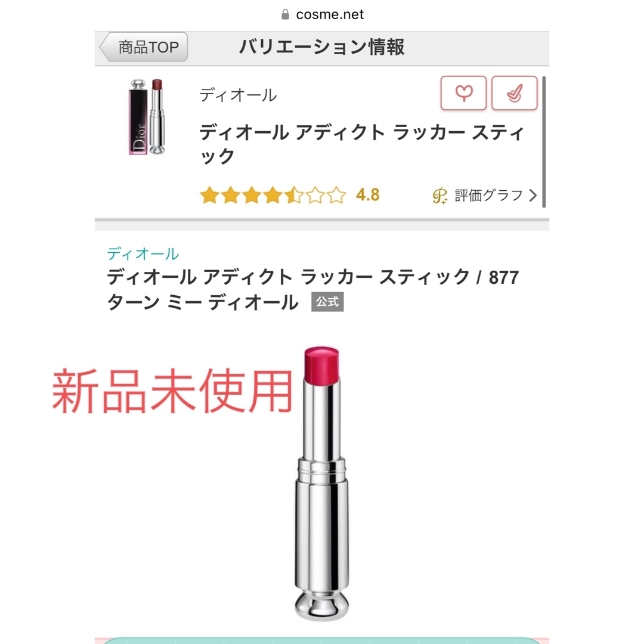Go back via 商品TOP button
The width and height of the screenshot is (644, 644).
coord(144,47)
